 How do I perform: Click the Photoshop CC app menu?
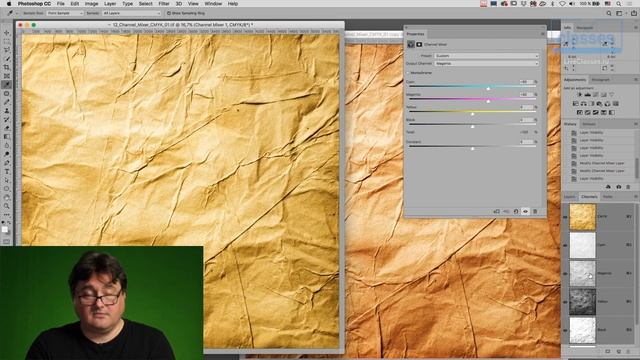pos(34,4)
